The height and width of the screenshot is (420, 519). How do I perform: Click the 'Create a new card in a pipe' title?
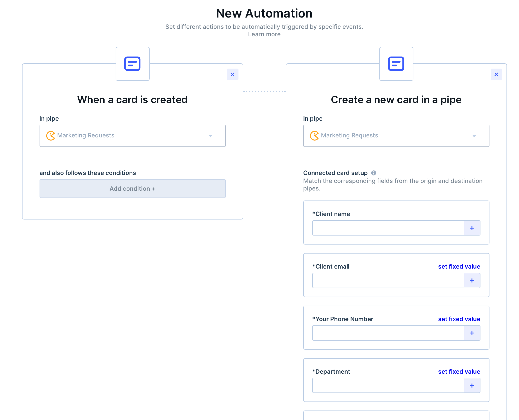pos(396,100)
